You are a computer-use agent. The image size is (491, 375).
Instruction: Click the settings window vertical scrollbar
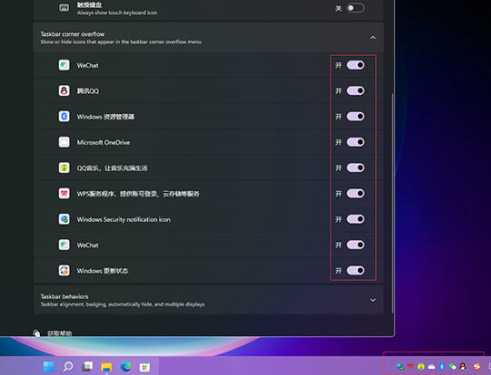[x=392, y=203]
